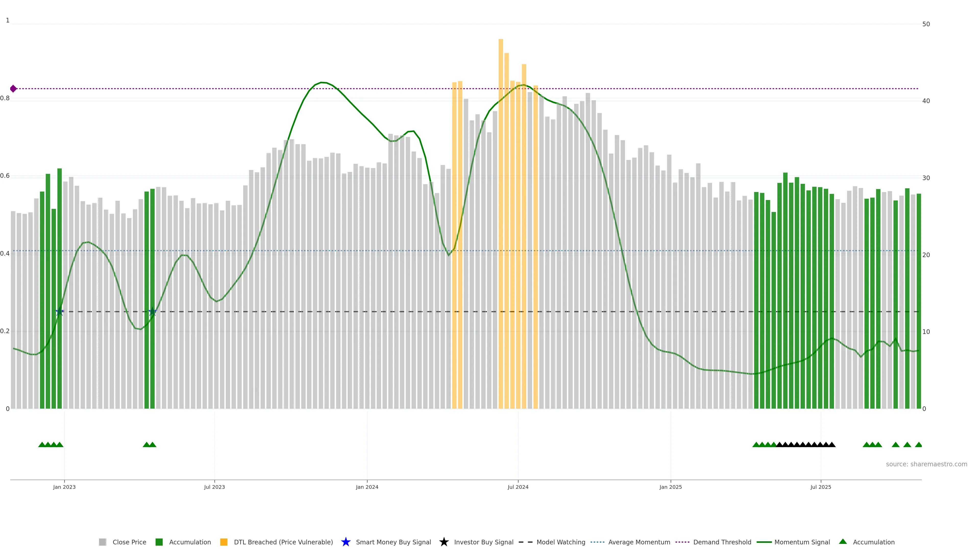Viewport: 980px width, 551px height.
Task: Click the Investor Buy Signal legend text
Action: point(484,542)
